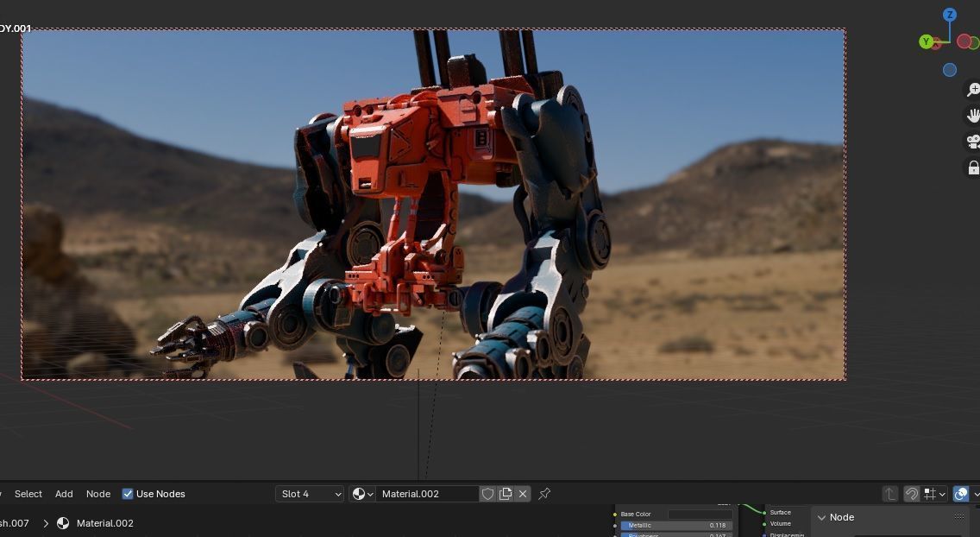Toggle the node editor overlays button
The width and height of the screenshot is (980, 537).
[961, 494]
